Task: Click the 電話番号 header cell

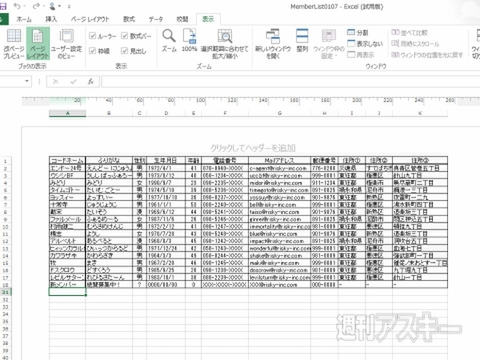Action: 225,160
